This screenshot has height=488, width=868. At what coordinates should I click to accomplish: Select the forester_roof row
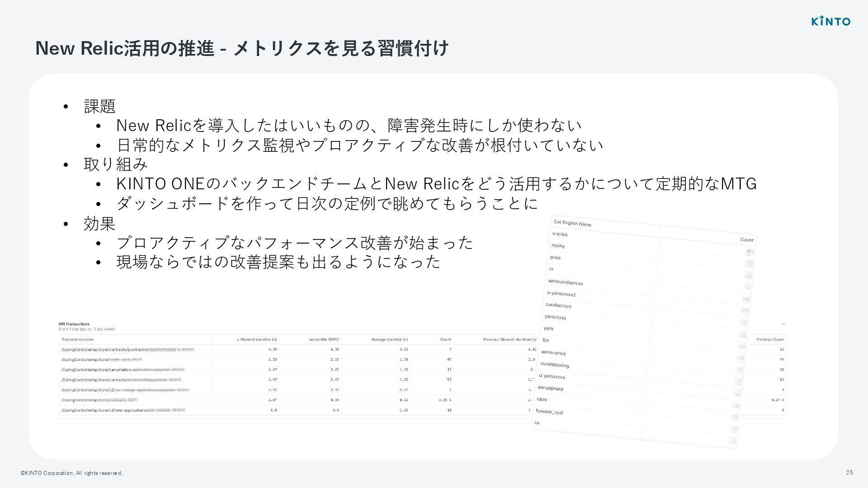click(636, 421)
